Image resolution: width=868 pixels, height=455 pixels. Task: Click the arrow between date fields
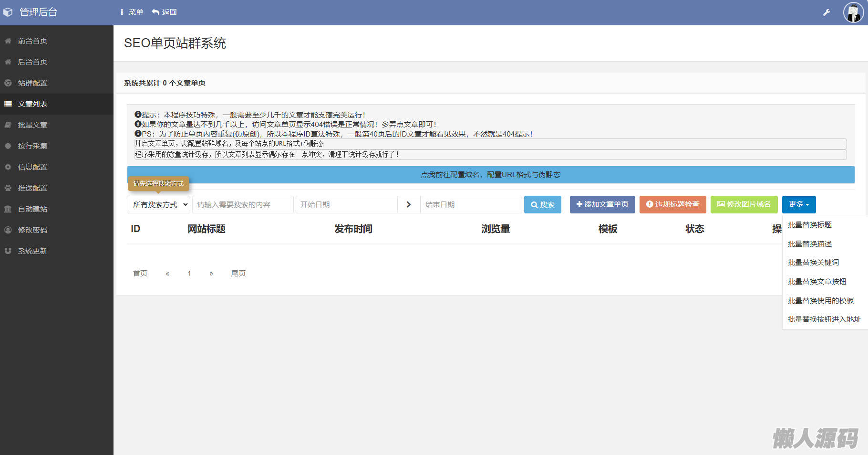coord(409,204)
